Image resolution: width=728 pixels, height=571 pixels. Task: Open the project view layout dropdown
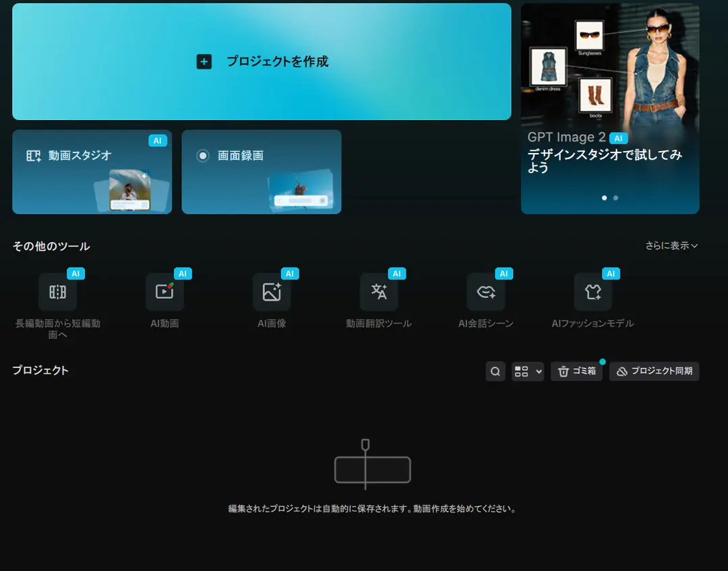pyautogui.click(x=527, y=371)
